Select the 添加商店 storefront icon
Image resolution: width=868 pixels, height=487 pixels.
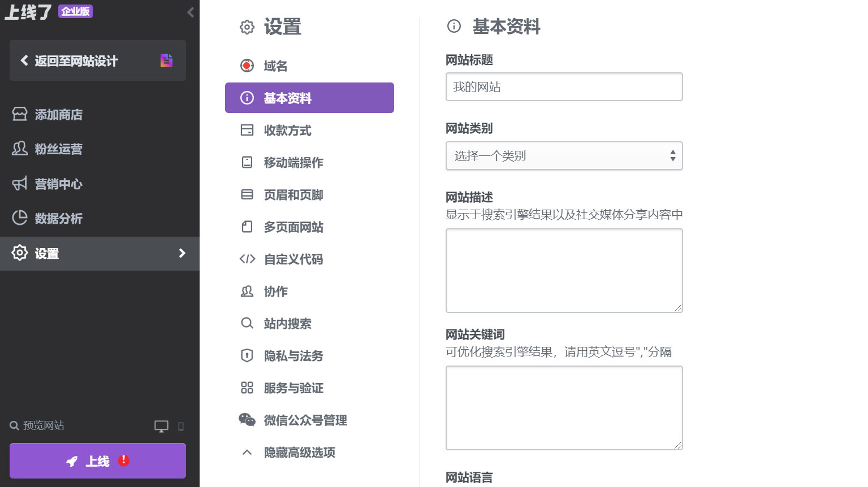pyautogui.click(x=19, y=114)
